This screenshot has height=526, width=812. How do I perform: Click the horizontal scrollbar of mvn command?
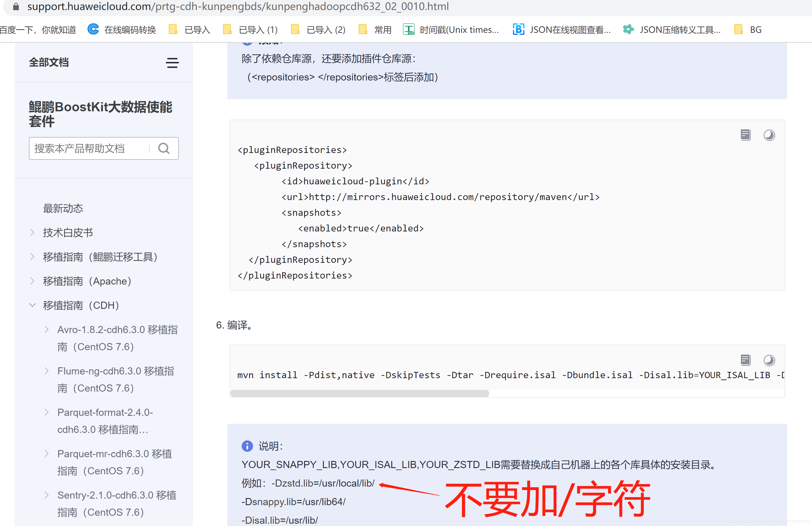(x=360, y=393)
